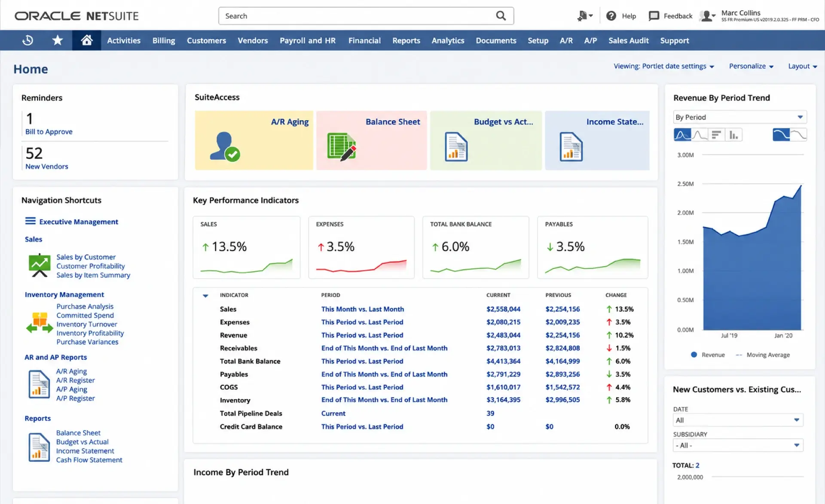Click the Inventory Management boxes icon
This screenshot has height=504, width=825.
[40, 323]
